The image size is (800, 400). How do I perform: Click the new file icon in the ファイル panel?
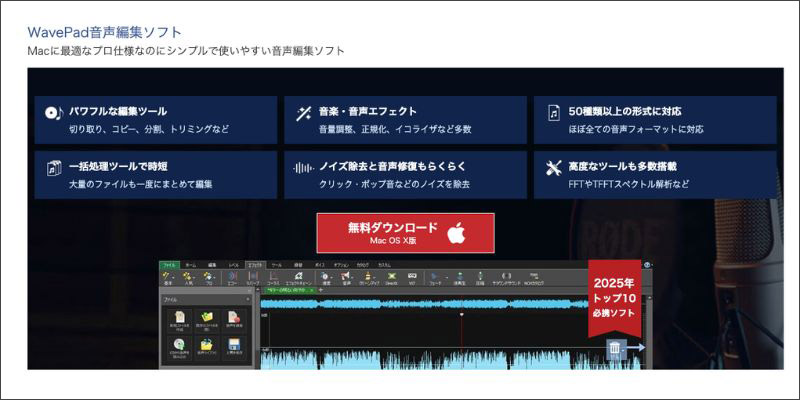tap(180, 319)
